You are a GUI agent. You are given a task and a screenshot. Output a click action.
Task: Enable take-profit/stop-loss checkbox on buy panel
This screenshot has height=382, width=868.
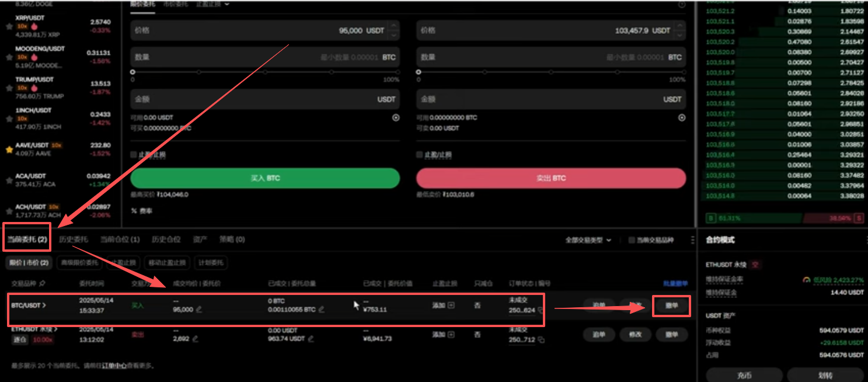[134, 155]
